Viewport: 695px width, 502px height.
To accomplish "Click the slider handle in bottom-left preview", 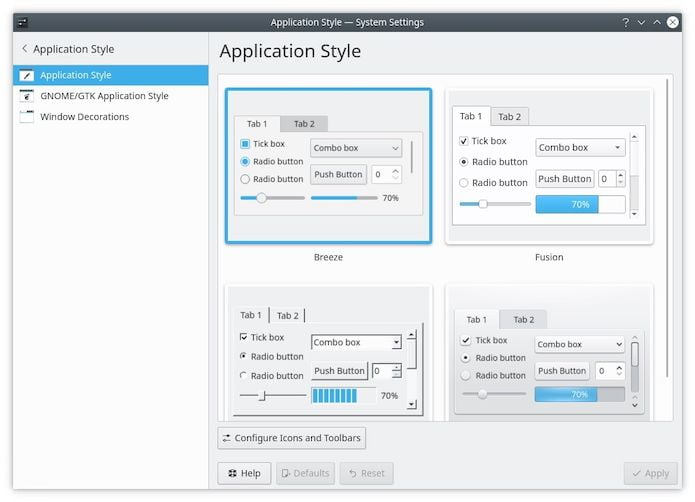I will pyautogui.click(x=263, y=395).
